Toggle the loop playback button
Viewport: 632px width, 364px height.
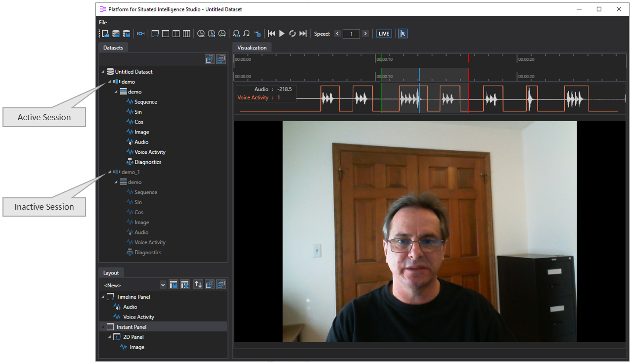(x=292, y=34)
